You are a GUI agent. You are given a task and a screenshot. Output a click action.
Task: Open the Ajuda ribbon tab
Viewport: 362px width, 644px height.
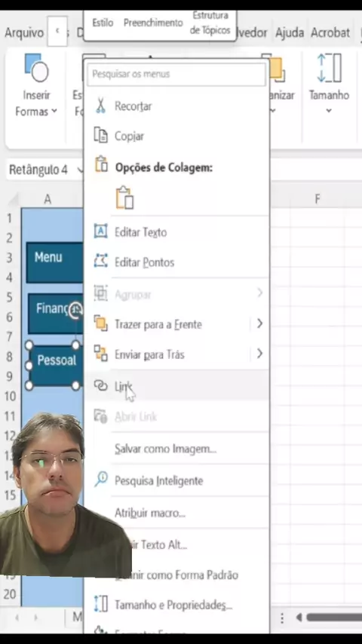(290, 32)
